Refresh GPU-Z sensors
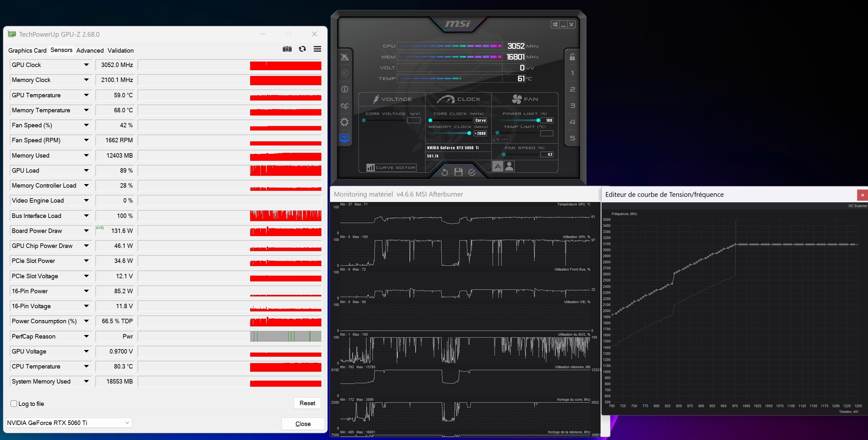Screen dimensions: 868x440 pyautogui.click(x=302, y=49)
